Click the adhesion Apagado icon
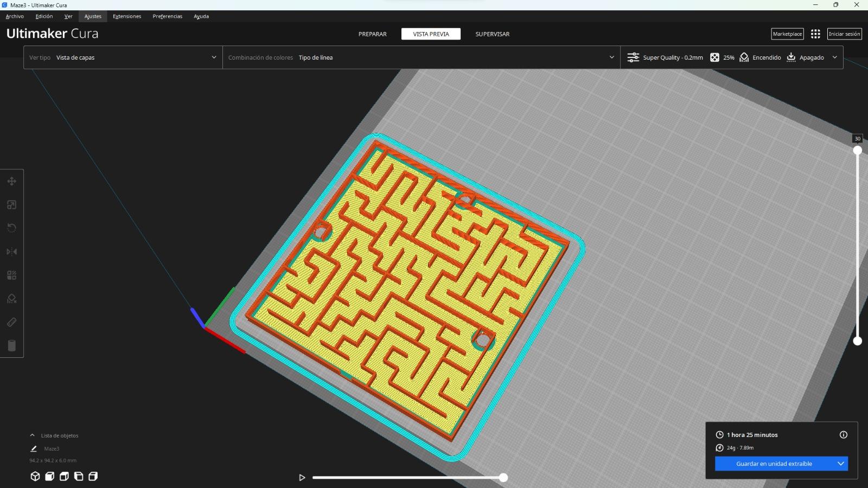 791,57
